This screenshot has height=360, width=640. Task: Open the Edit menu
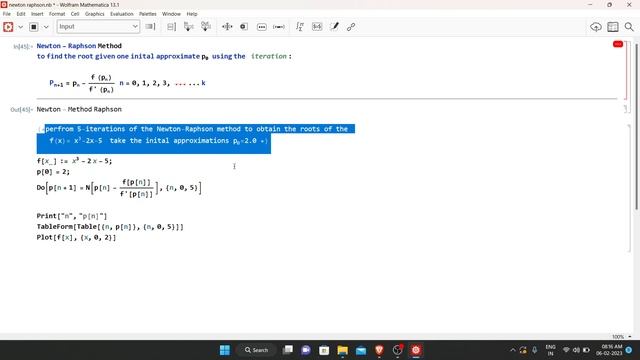click(21, 14)
